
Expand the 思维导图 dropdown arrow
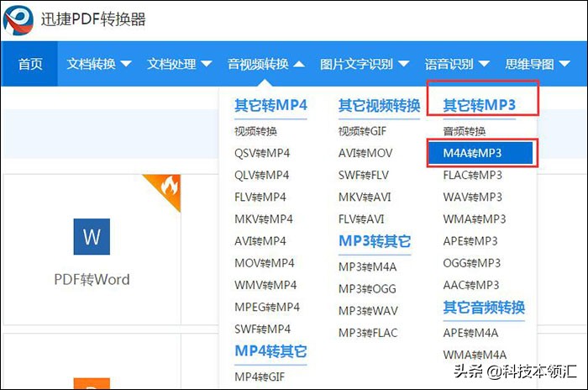point(564,64)
